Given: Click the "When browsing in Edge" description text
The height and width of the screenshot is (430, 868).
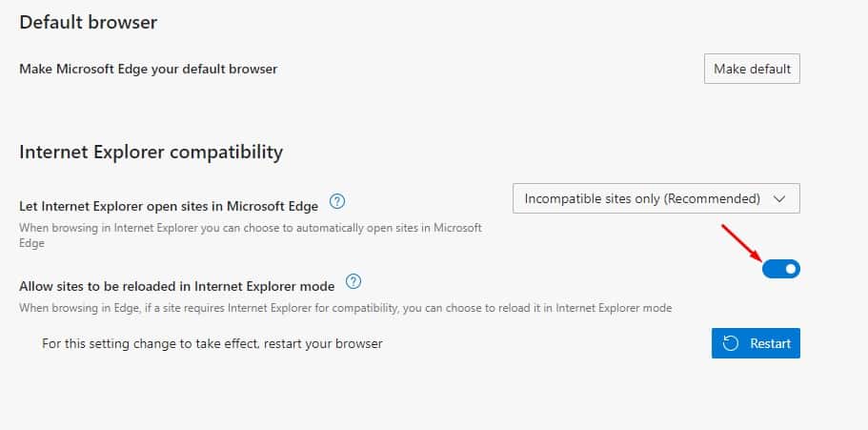Looking at the screenshot, I should [x=346, y=308].
